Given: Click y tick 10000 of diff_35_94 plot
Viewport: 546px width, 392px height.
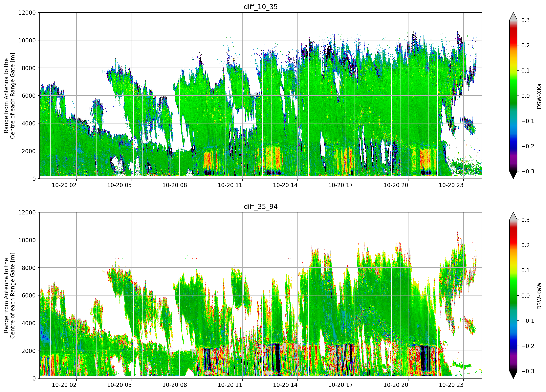Looking at the screenshot, I should coord(27,240).
